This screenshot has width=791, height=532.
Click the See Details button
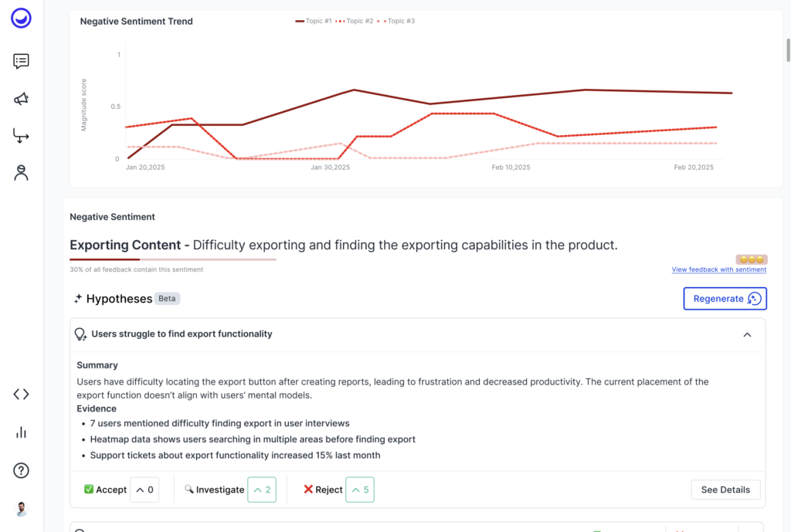click(x=725, y=490)
